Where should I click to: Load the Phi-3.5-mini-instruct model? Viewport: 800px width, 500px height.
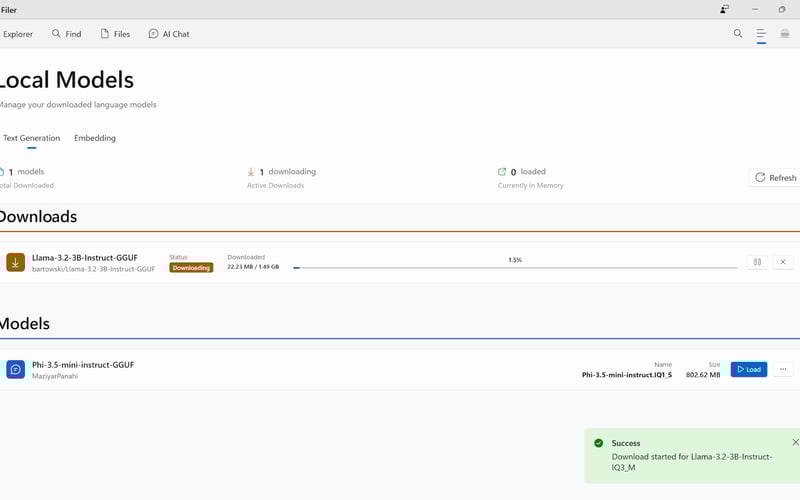point(748,369)
